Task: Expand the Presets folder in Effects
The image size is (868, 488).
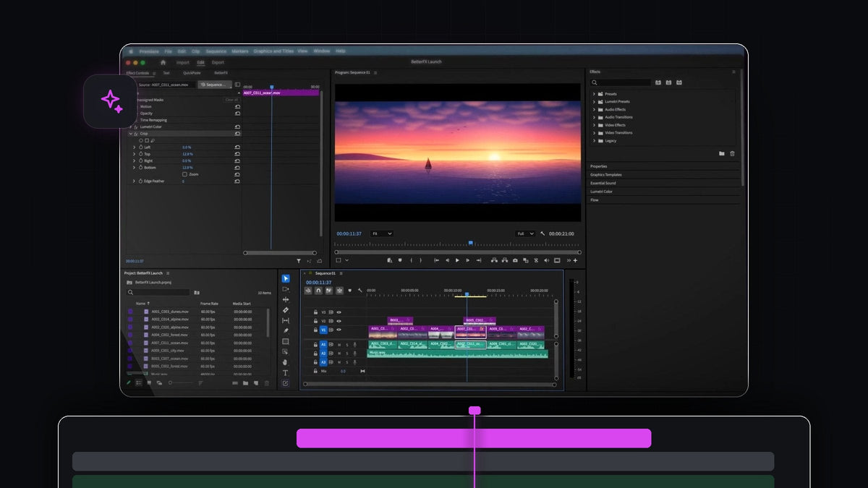Action: click(594, 94)
